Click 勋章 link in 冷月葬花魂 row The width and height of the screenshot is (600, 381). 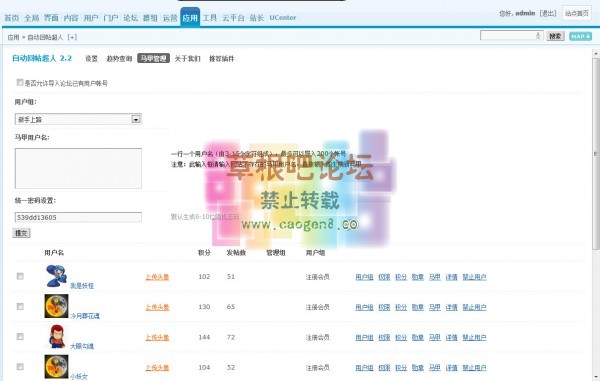coord(418,307)
